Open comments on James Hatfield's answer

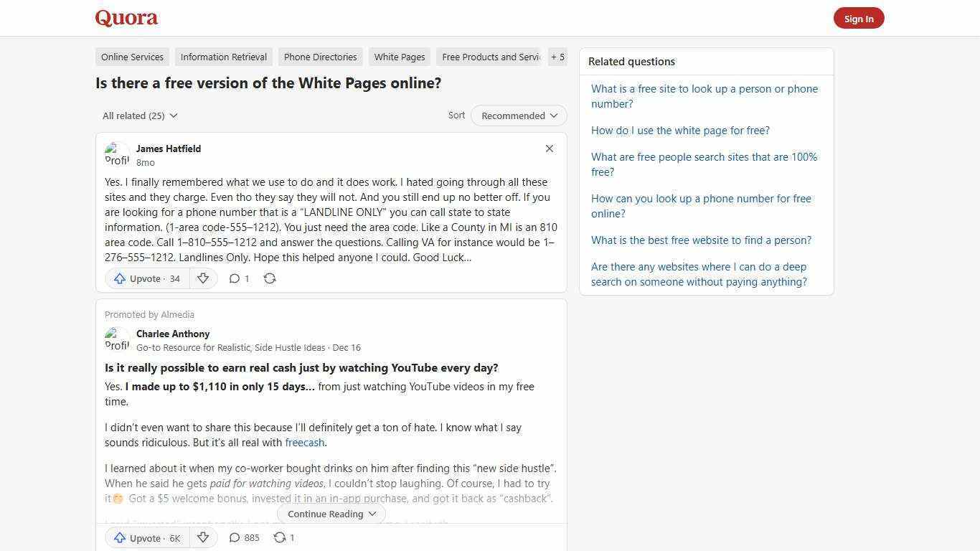(238, 278)
